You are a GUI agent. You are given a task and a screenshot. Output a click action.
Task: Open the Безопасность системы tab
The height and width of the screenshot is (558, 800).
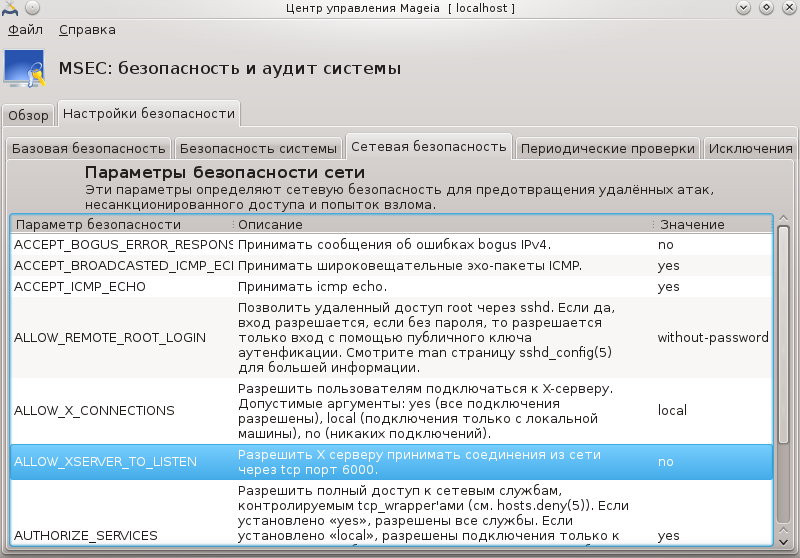[258, 148]
